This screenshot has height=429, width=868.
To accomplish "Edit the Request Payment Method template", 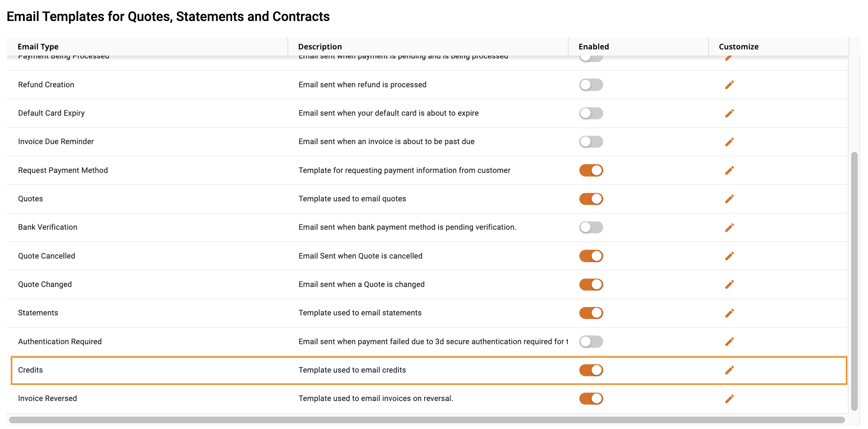I will coord(729,170).
